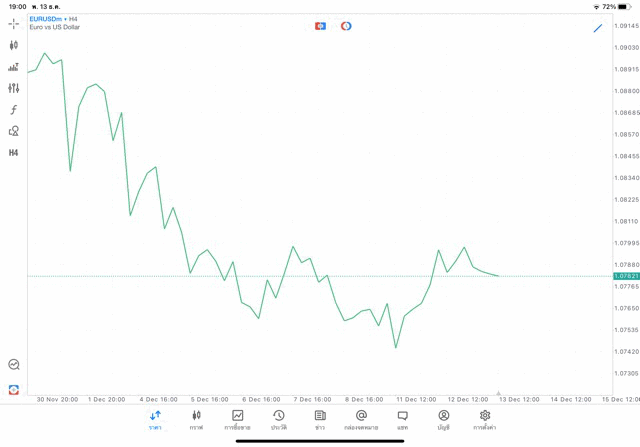Tap the blue trend line icon
The width and height of the screenshot is (640, 447).
(x=598, y=28)
